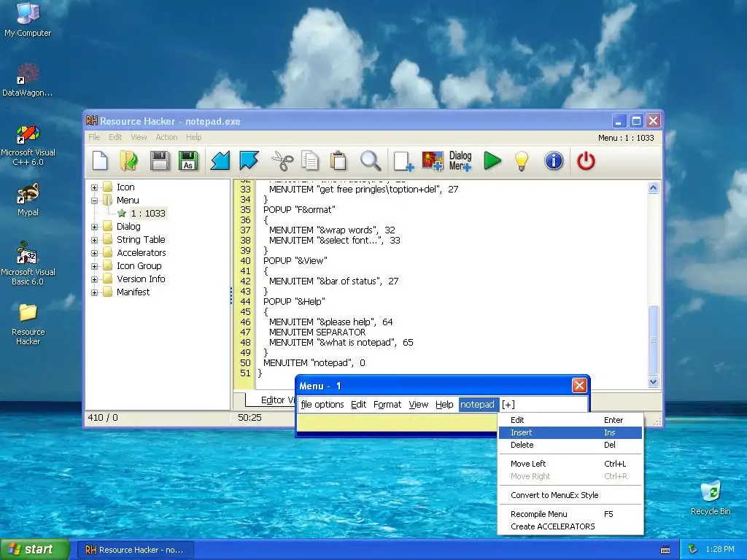The width and height of the screenshot is (747, 560).
Task: Expand the Dialog tree node
Action: pos(94,227)
